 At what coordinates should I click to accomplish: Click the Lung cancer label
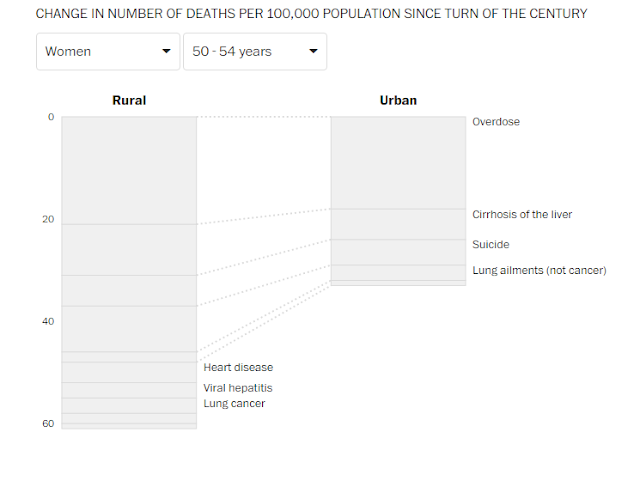(234, 403)
